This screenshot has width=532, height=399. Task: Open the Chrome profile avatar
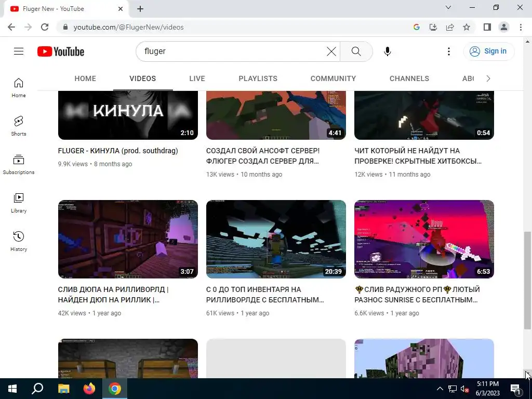pos(504,27)
